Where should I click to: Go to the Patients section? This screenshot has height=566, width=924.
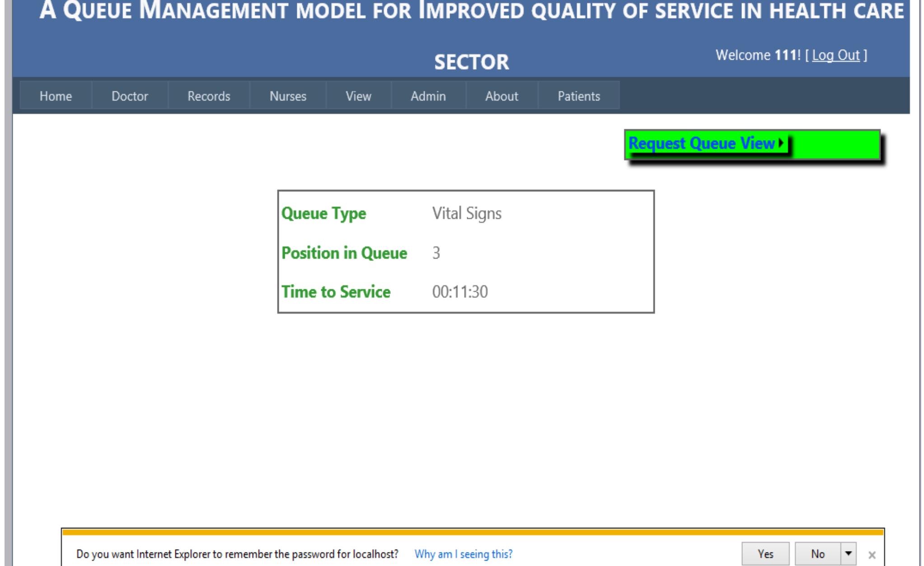click(x=579, y=96)
